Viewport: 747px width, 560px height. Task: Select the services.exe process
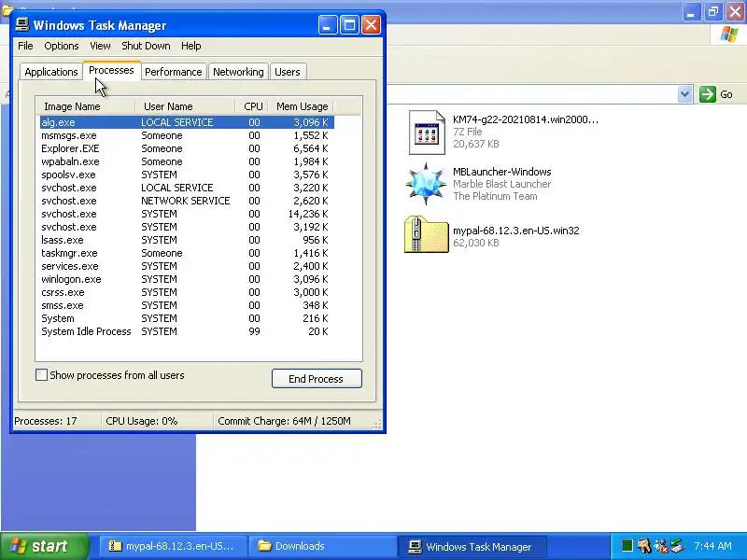coord(187,266)
